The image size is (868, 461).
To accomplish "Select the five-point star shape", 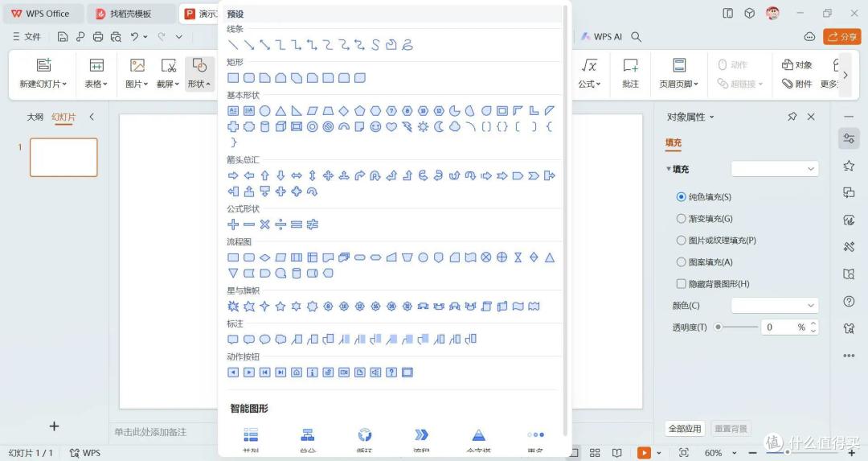I will [280, 307].
